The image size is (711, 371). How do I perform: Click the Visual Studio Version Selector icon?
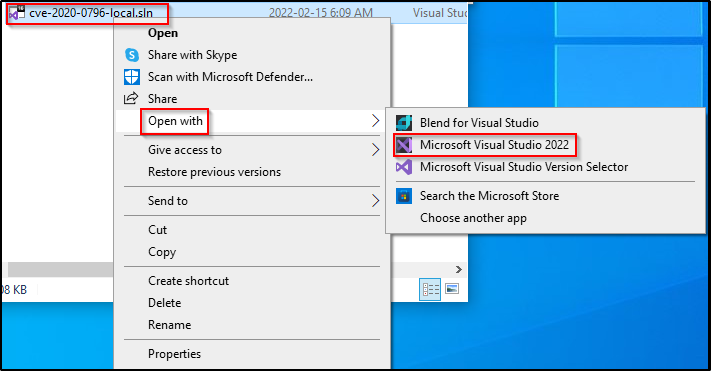coord(404,167)
